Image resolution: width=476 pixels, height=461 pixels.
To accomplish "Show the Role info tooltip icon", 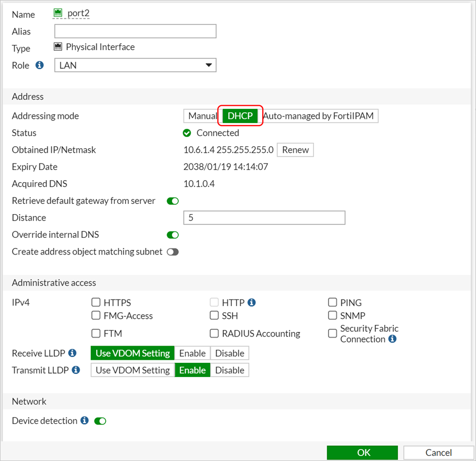I will point(39,65).
